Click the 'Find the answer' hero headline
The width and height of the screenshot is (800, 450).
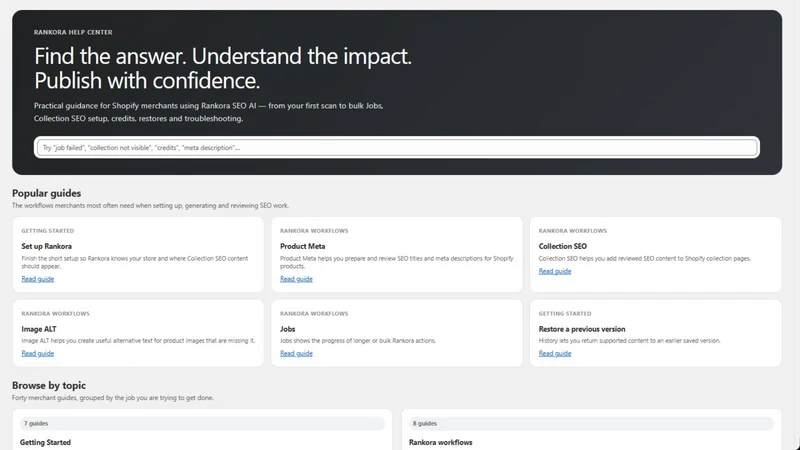(x=223, y=68)
